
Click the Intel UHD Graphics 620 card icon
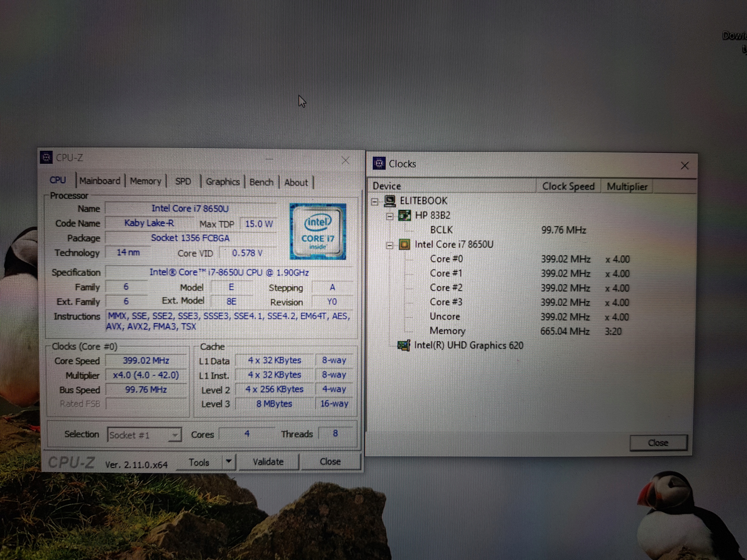click(x=404, y=345)
